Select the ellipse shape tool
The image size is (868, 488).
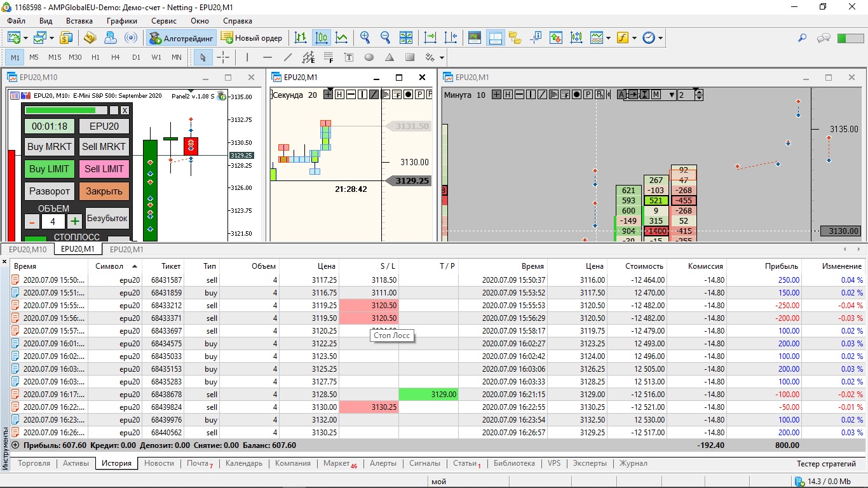pyautogui.click(x=369, y=57)
